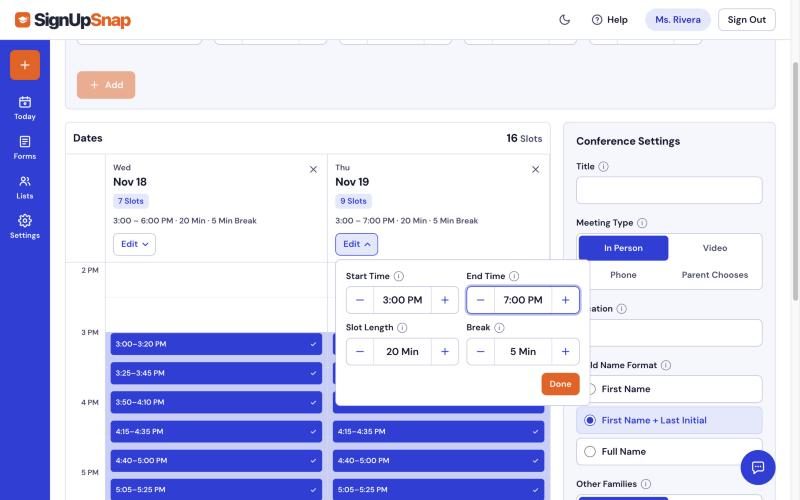Screen dimensions: 800x500
Task: Show Child Name Format info icon
Action: click(x=666, y=365)
